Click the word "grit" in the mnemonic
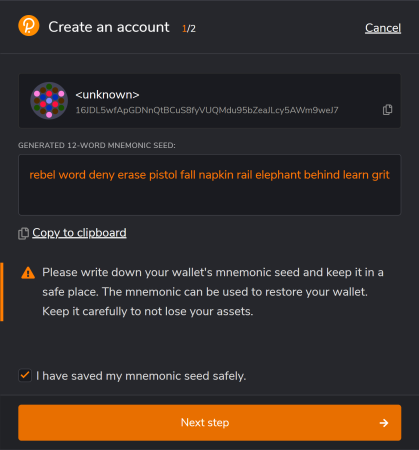419x450 pixels. click(380, 175)
